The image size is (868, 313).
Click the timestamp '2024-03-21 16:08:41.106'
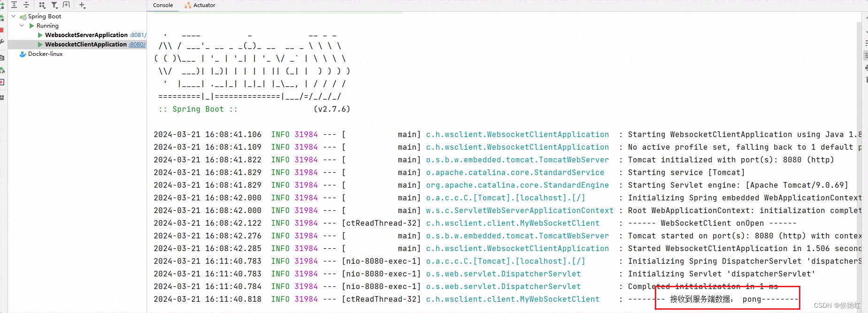click(x=207, y=134)
